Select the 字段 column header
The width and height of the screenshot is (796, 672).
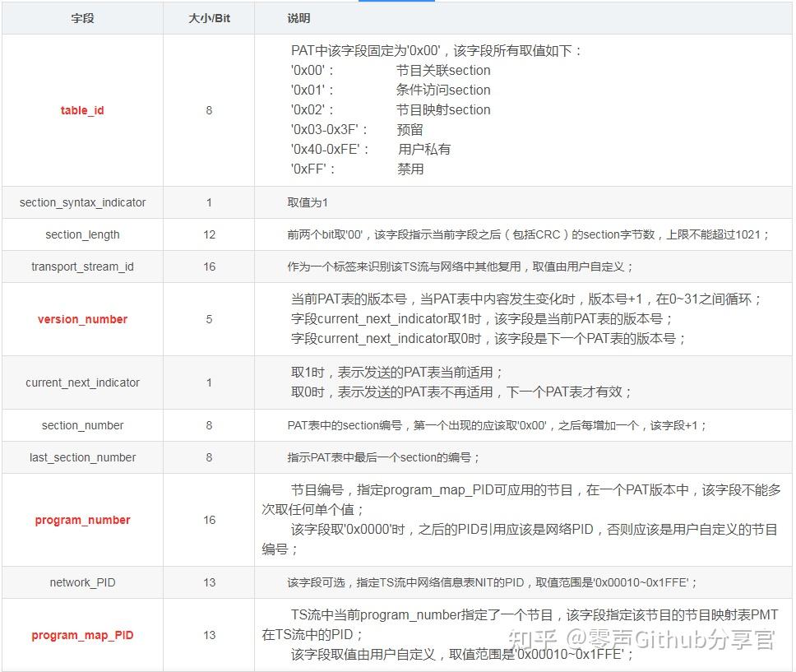pyautogui.click(x=81, y=17)
